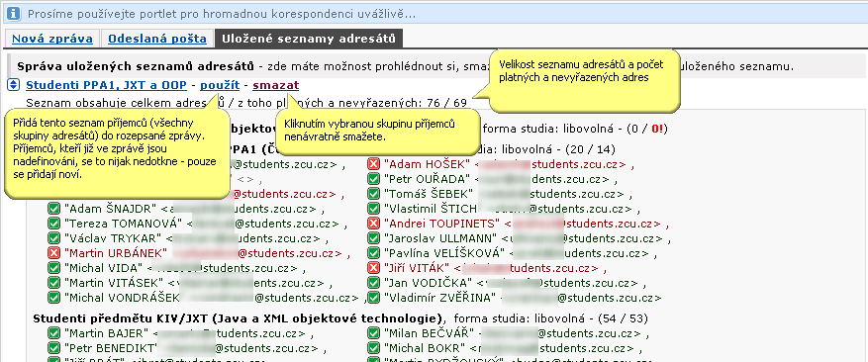Viewport: 868px width, 362px height.
Task: Click the name "Petr BENEDIKT"
Action: [111, 349]
